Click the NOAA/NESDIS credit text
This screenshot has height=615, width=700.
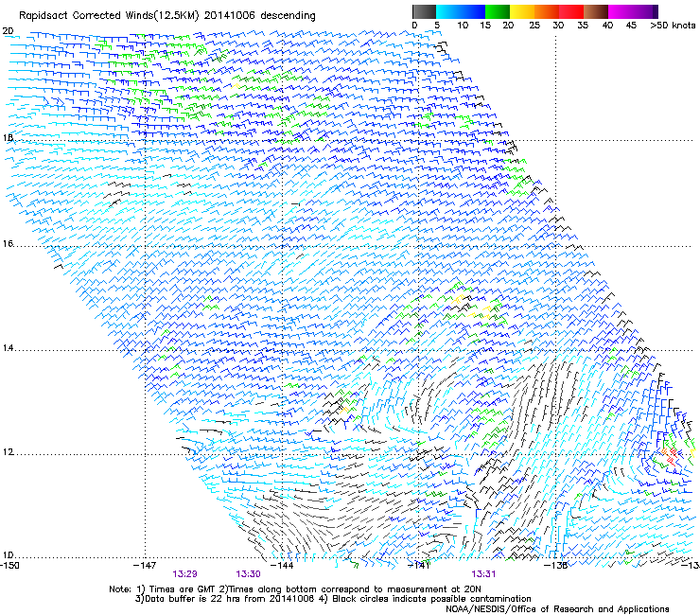[557, 609]
